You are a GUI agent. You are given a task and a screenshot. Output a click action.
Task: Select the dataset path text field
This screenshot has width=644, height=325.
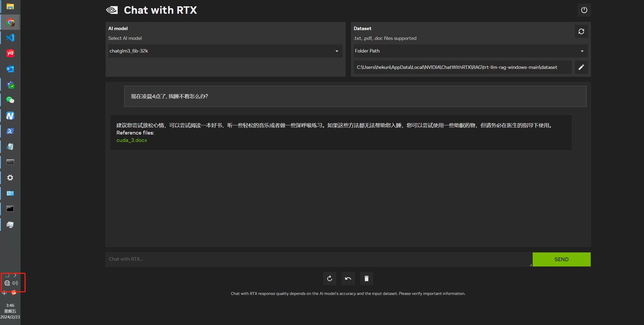click(x=462, y=67)
